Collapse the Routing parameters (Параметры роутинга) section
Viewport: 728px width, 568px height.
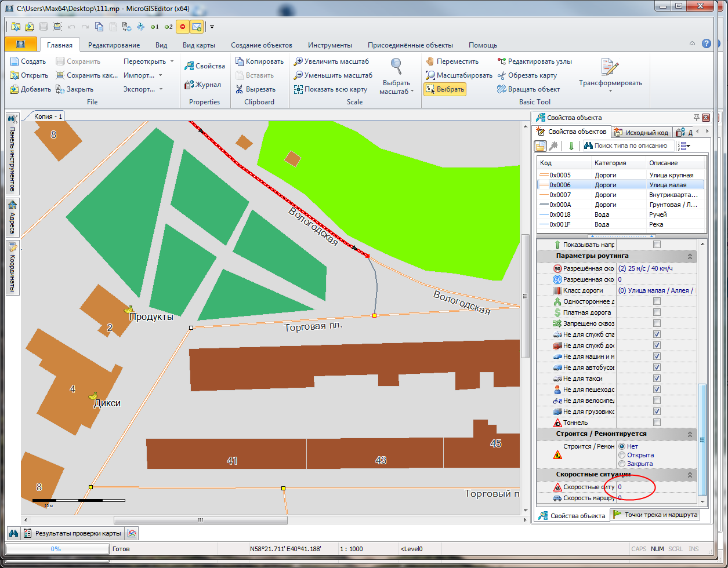690,256
